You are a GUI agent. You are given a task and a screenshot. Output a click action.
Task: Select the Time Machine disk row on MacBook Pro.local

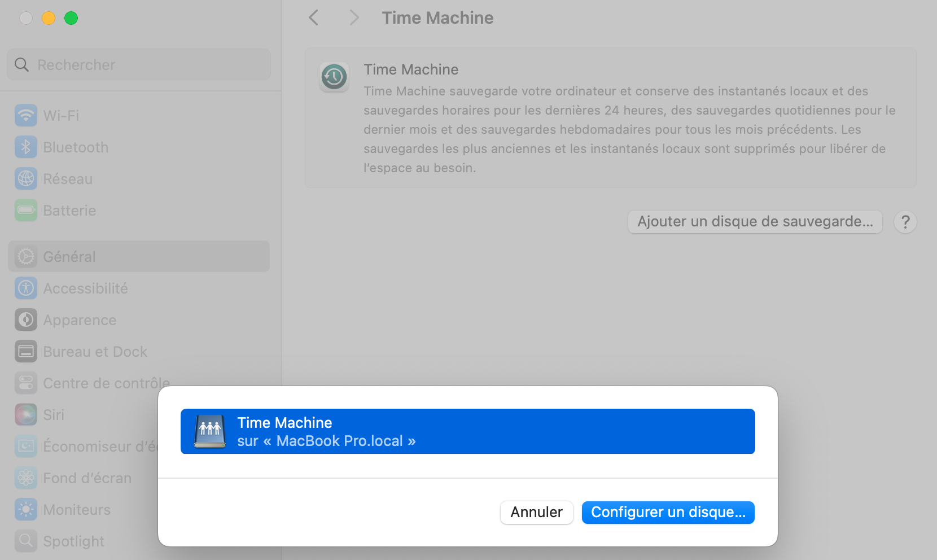pyautogui.click(x=468, y=431)
